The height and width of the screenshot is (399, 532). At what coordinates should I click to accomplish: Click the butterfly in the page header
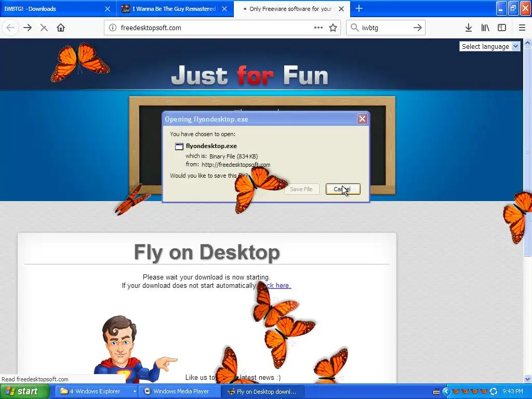80,62
